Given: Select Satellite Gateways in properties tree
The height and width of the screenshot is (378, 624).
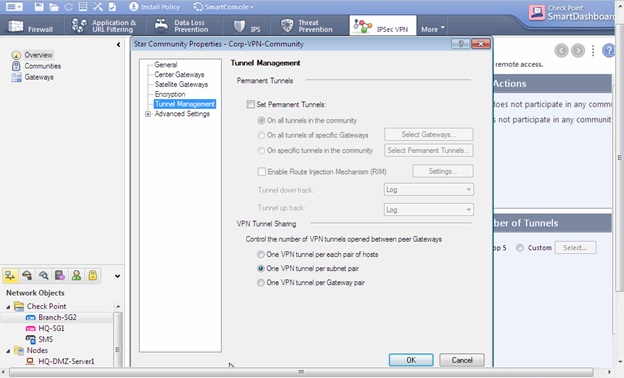Looking at the screenshot, I should pyautogui.click(x=181, y=84).
